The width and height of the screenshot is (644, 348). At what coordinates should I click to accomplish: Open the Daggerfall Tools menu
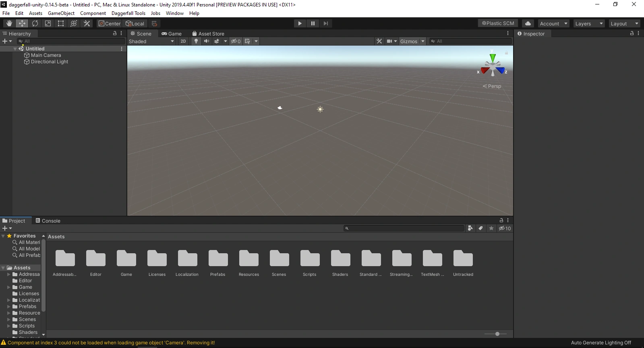click(128, 13)
